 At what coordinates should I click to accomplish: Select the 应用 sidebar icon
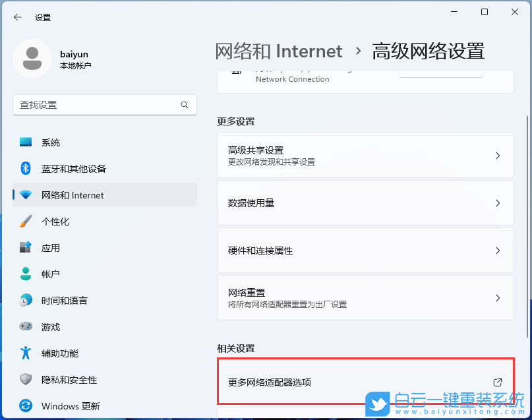click(24, 247)
